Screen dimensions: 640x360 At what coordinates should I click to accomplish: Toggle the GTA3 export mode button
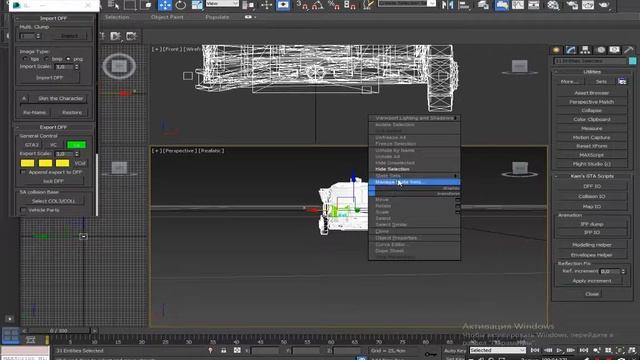pyautogui.click(x=31, y=145)
